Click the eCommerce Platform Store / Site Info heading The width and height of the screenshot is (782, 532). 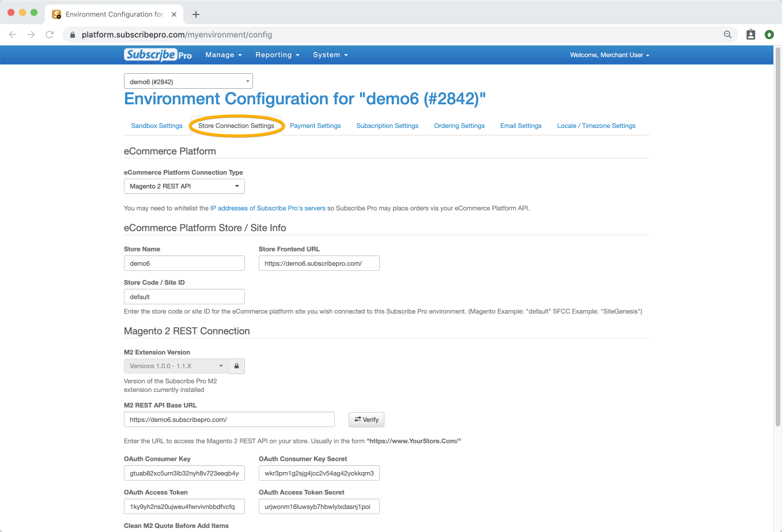[x=205, y=228]
